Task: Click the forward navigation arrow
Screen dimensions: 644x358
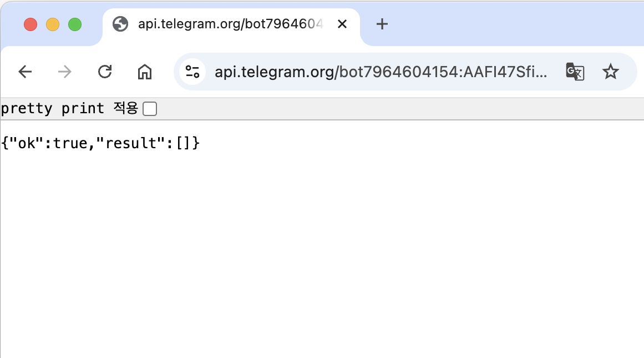Action: click(64, 72)
